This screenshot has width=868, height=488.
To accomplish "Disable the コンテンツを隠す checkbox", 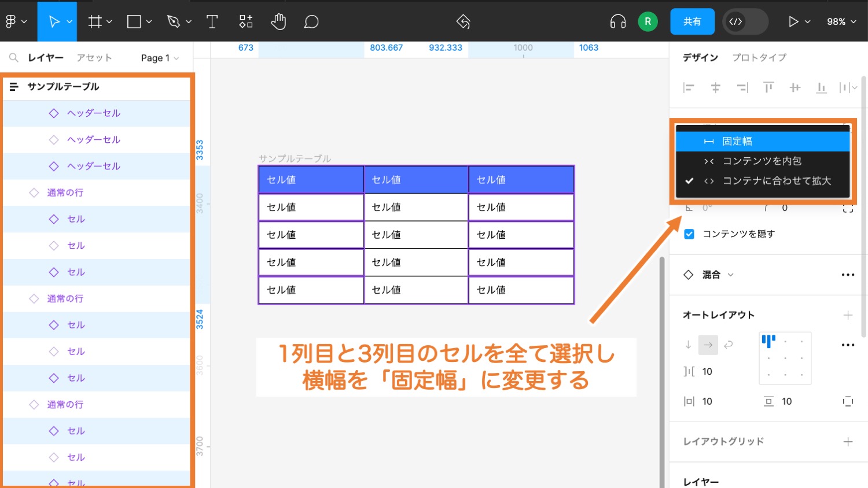I will [x=689, y=234].
